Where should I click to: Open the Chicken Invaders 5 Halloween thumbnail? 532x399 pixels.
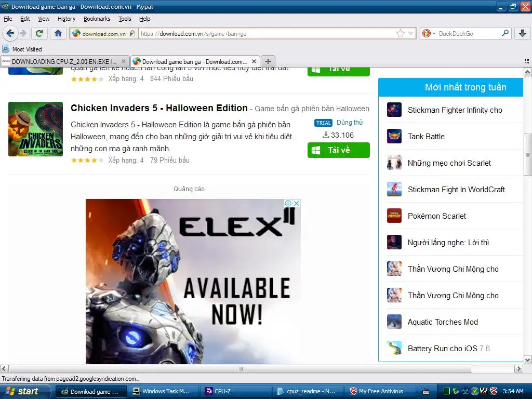36,129
